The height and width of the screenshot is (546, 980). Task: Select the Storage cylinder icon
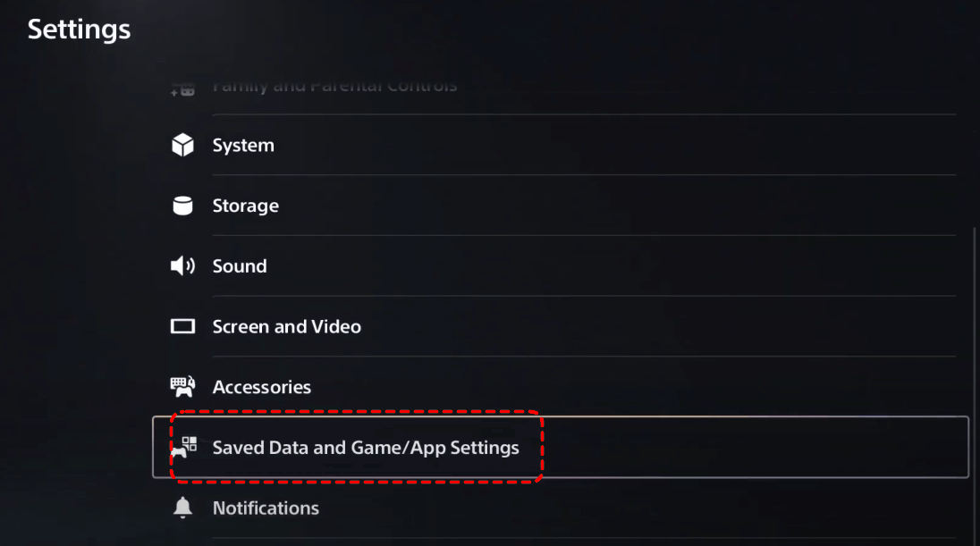182,206
